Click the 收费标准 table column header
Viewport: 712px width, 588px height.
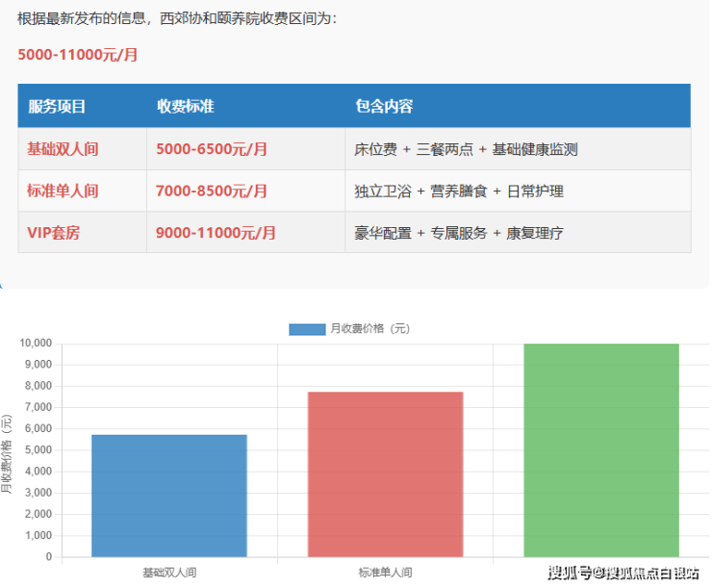tap(186, 106)
